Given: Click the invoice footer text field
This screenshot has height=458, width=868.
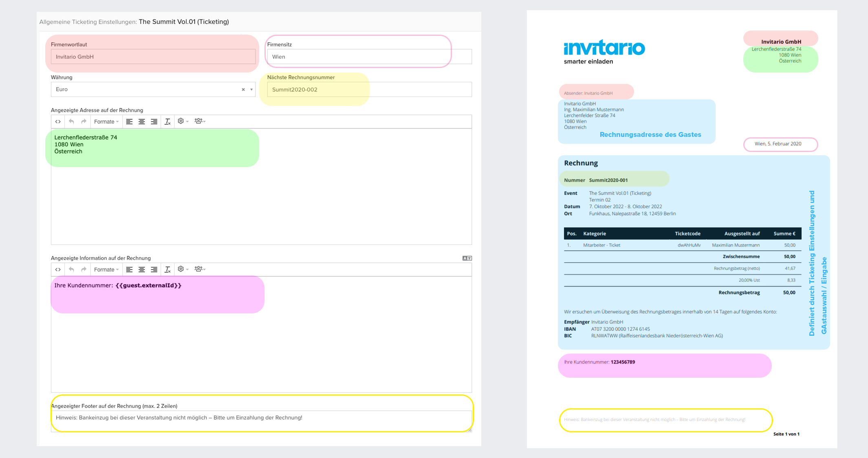Looking at the screenshot, I should click(261, 420).
